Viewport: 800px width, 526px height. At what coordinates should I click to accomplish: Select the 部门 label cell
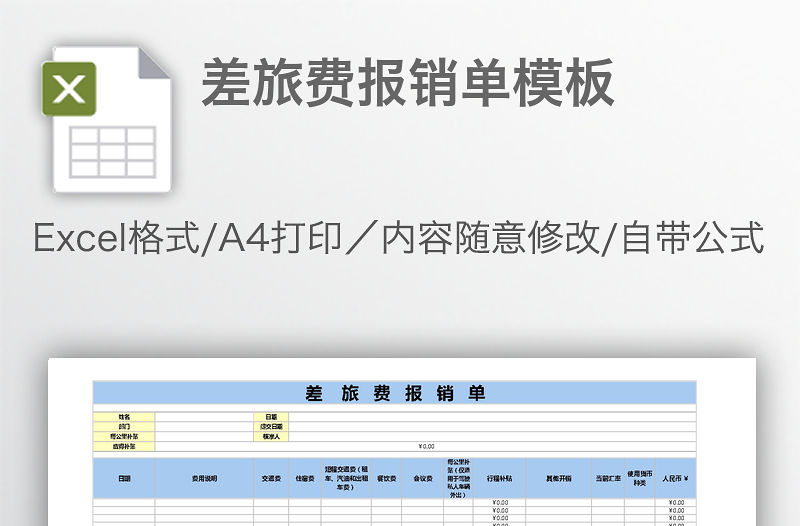(x=124, y=426)
